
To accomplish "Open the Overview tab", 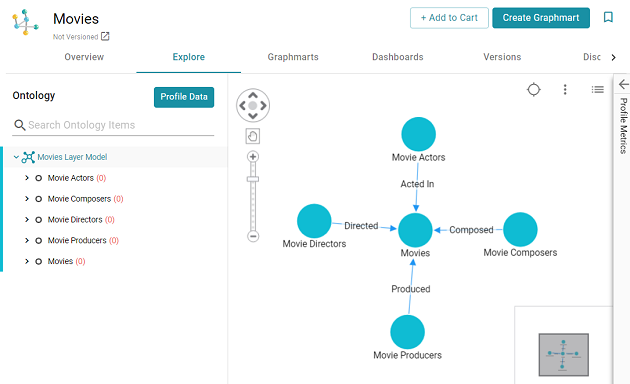I will [x=84, y=57].
